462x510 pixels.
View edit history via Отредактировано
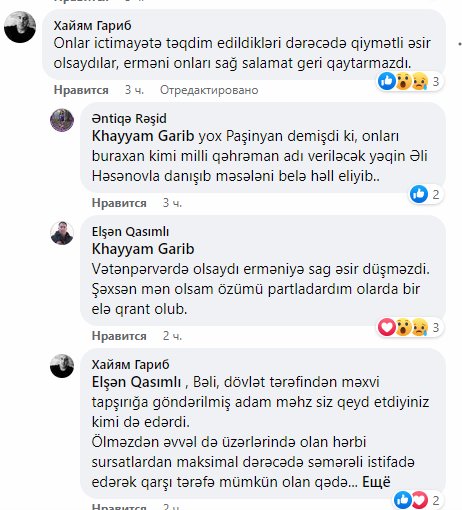coord(209,90)
